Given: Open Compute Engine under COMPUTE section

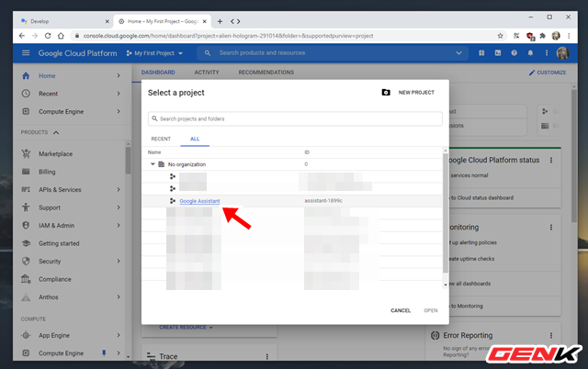Looking at the screenshot, I should point(62,352).
